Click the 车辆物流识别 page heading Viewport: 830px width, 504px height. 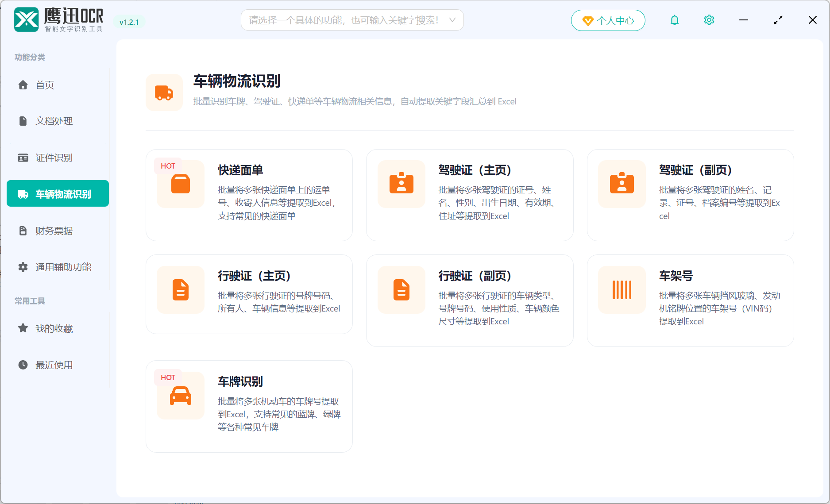237,81
